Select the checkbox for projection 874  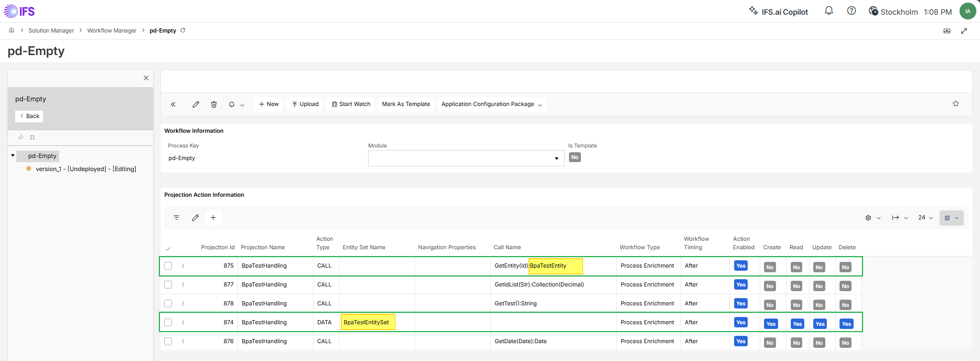(x=168, y=323)
